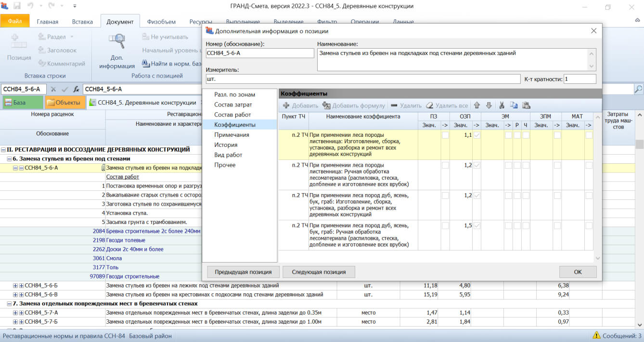Click Удалить все eraser icon in dialog
This screenshot has height=342, width=644.
[429, 105]
